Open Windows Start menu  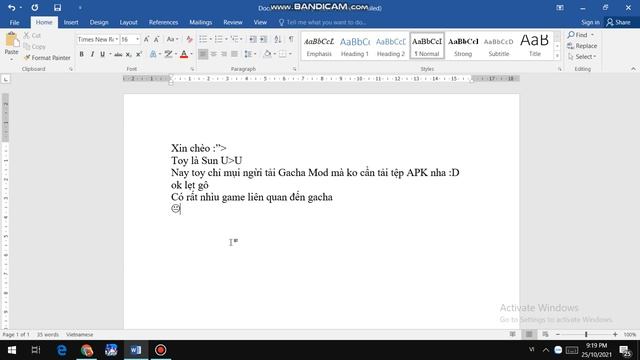point(12,350)
